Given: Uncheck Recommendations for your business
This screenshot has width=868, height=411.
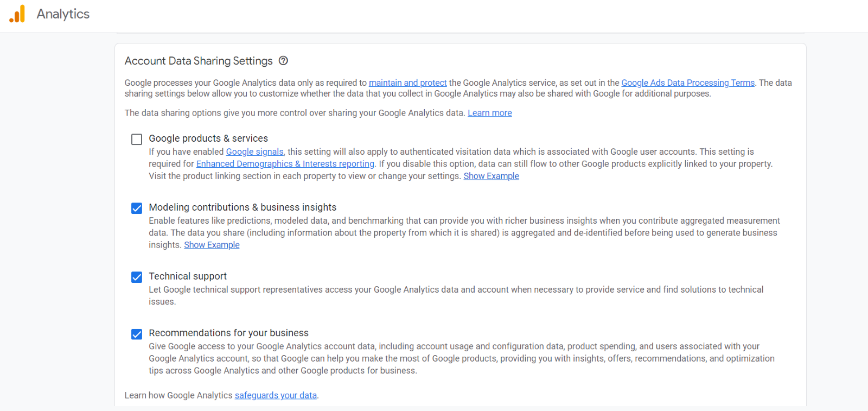Looking at the screenshot, I should (137, 334).
